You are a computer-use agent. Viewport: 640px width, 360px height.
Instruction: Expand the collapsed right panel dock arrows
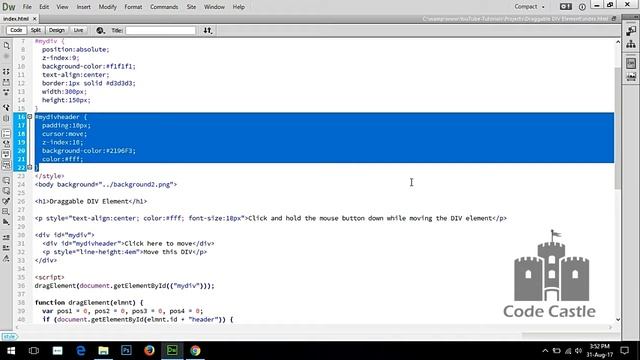coord(636,17)
